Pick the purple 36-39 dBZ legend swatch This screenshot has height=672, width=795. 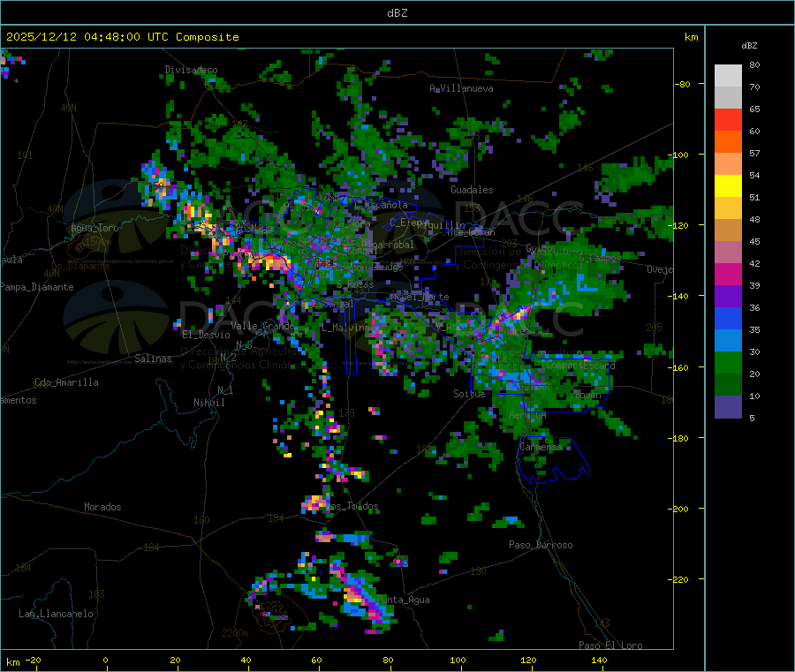click(x=728, y=297)
